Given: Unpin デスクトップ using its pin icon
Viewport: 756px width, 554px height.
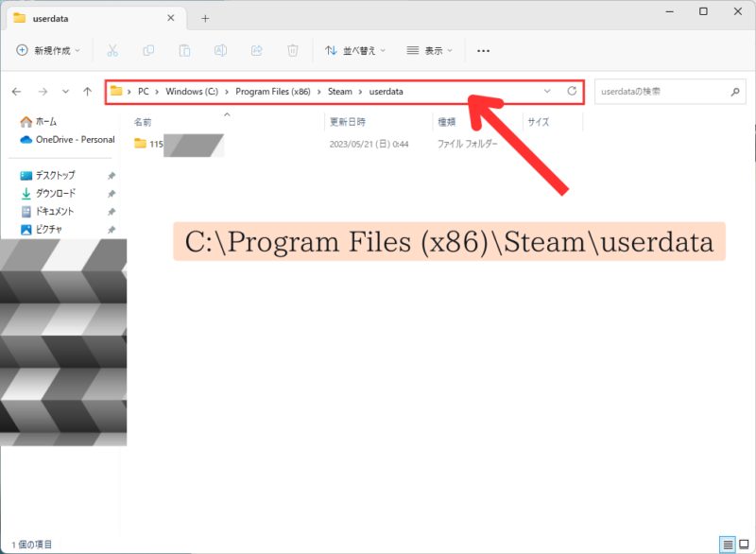Looking at the screenshot, I should (112, 176).
